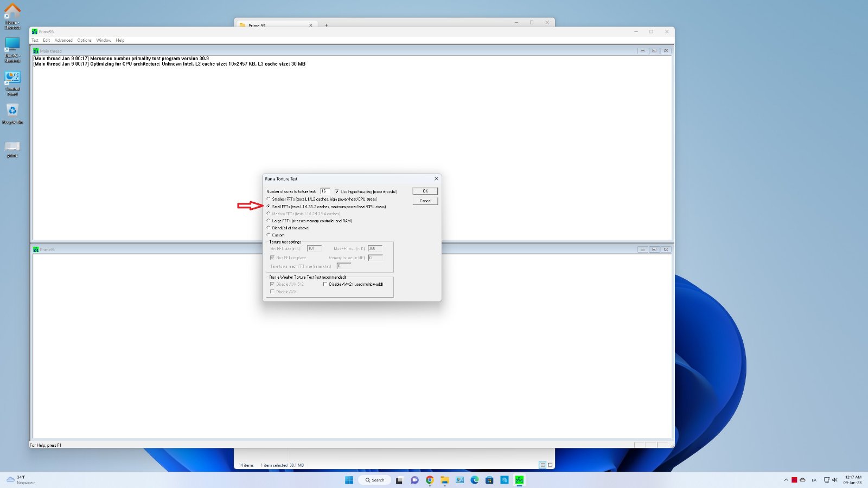Open the Control Panel taskbar icon

click(459, 480)
